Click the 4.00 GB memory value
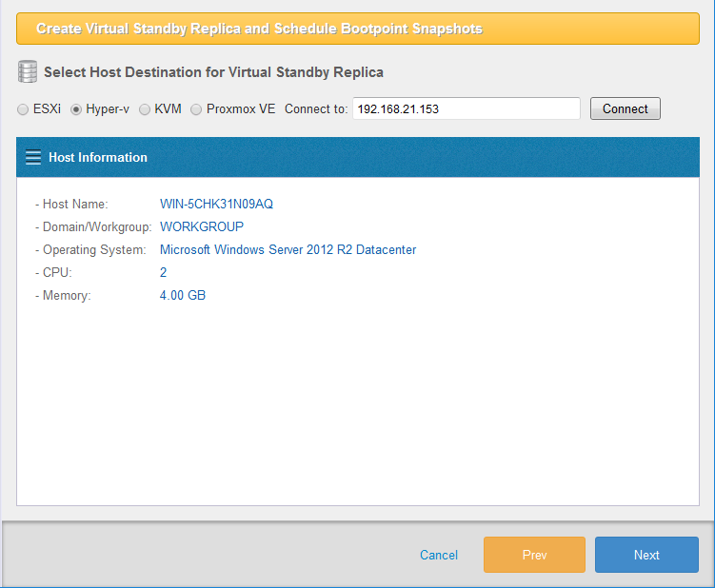Viewport: 715px width, 588px height. click(x=183, y=295)
